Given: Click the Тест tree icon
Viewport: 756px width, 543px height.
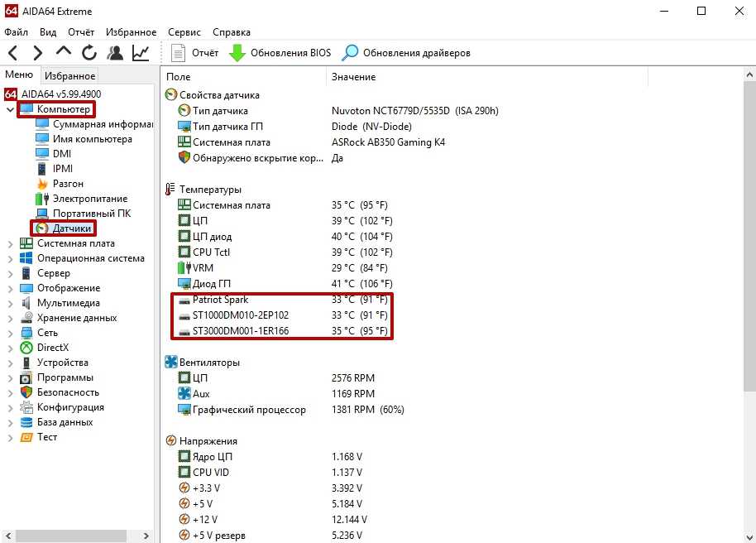Looking at the screenshot, I should [x=26, y=437].
